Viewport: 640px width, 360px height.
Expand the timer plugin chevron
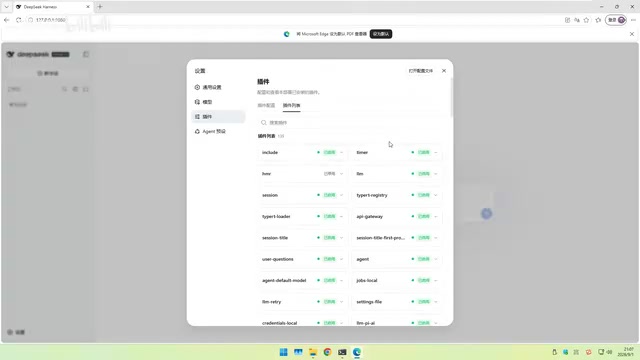(x=436, y=153)
